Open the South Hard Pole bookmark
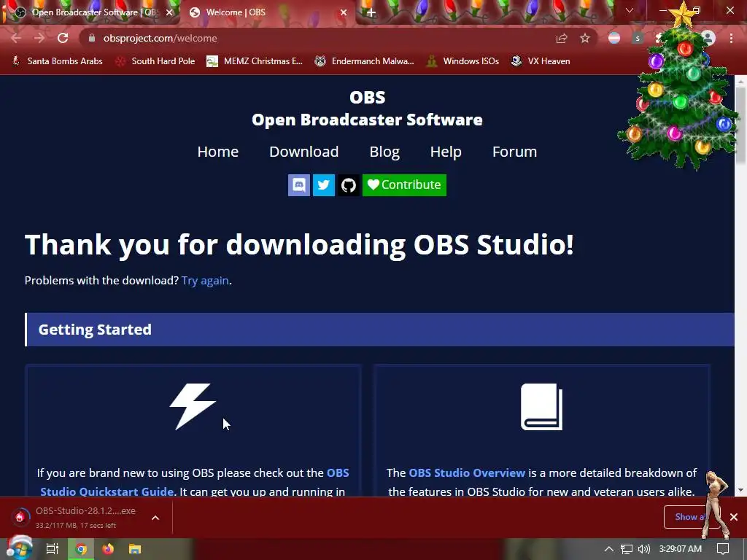This screenshot has width=747, height=560. (x=155, y=61)
